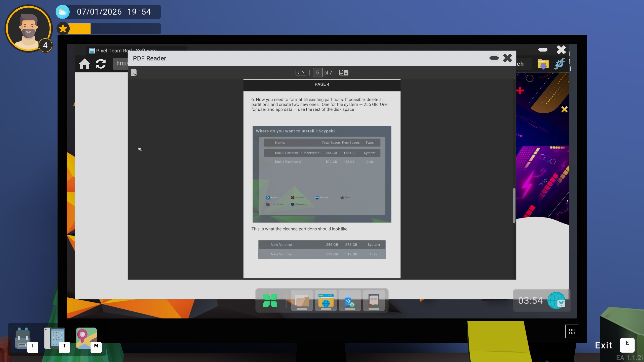Click the PDF vertical scrollbar handle
The width and height of the screenshot is (644, 362).
(x=514, y=205)
